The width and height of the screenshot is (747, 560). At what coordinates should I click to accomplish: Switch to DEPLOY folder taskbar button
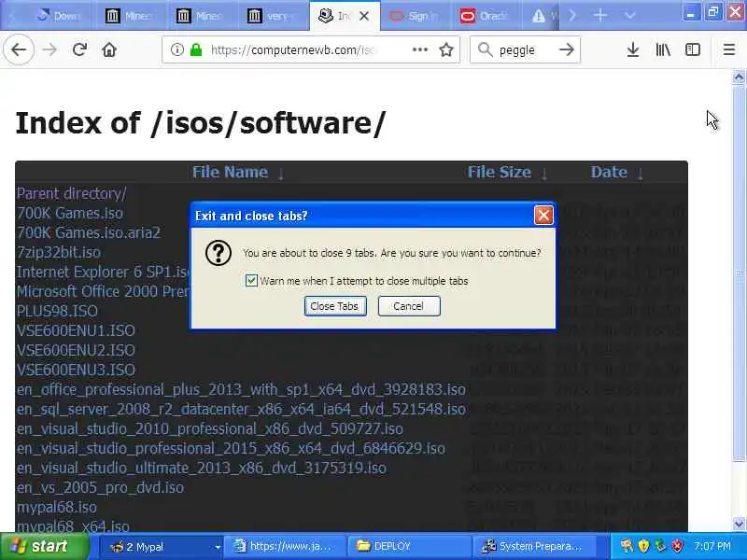click(408, 546)
